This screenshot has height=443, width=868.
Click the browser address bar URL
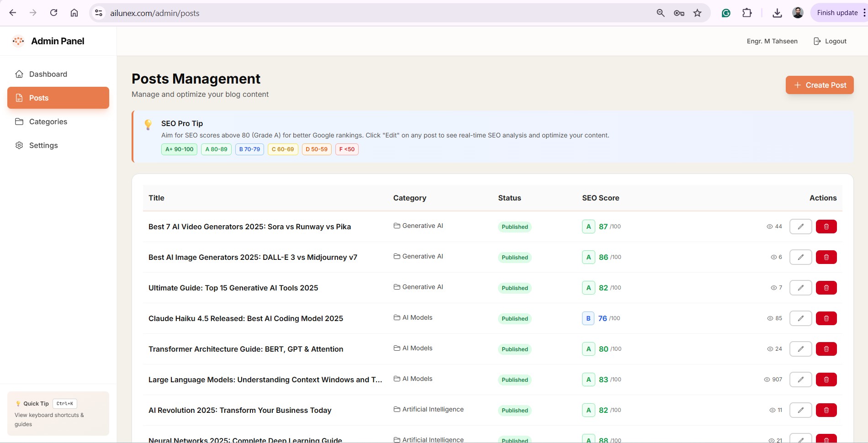[x=155, y=13]
